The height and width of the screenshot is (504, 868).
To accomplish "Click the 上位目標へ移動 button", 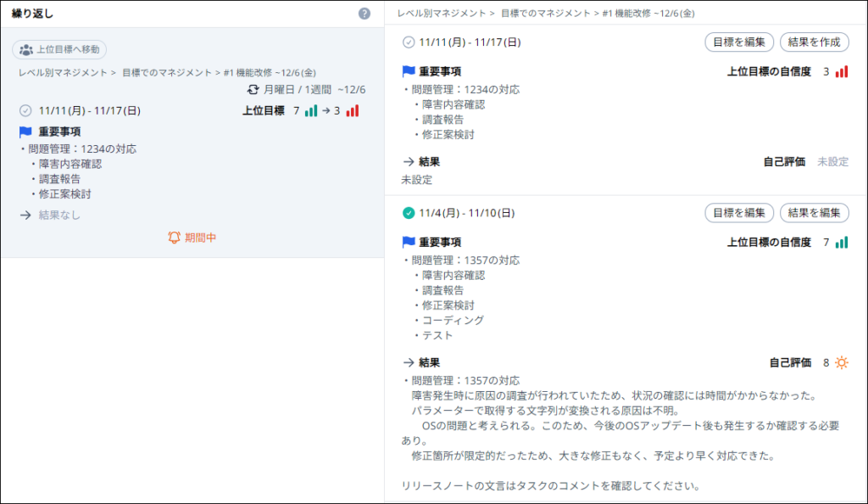I will tap(59, 49).
